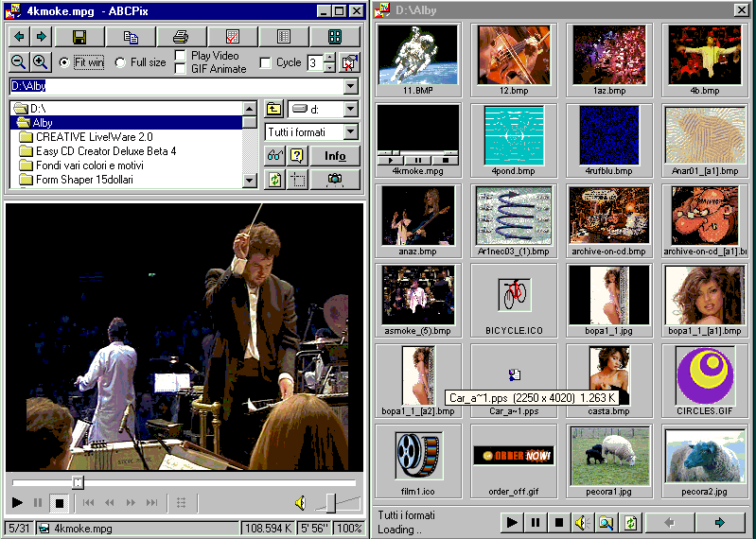Viewport: 756px width, 539px height.
Task: Open the D:\Alby path dropdown
Action: click(351, 86)
